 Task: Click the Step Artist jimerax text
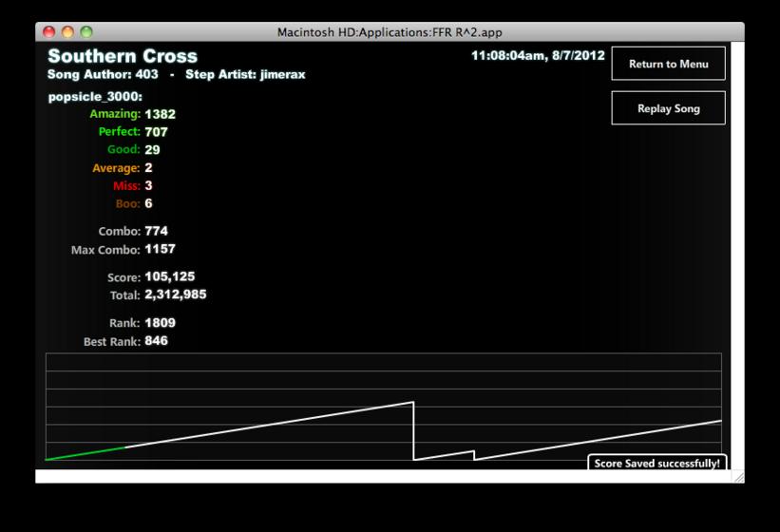coord(245,75)
